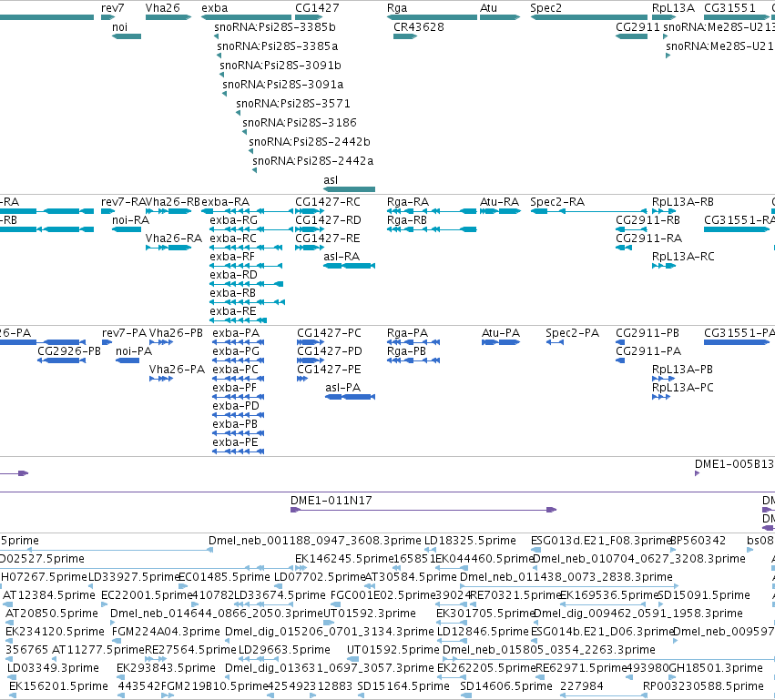Select snoRNA:Psi28S-3385b label
The width and height of the screenshot is (775, 700).
(x=275, y=26)
